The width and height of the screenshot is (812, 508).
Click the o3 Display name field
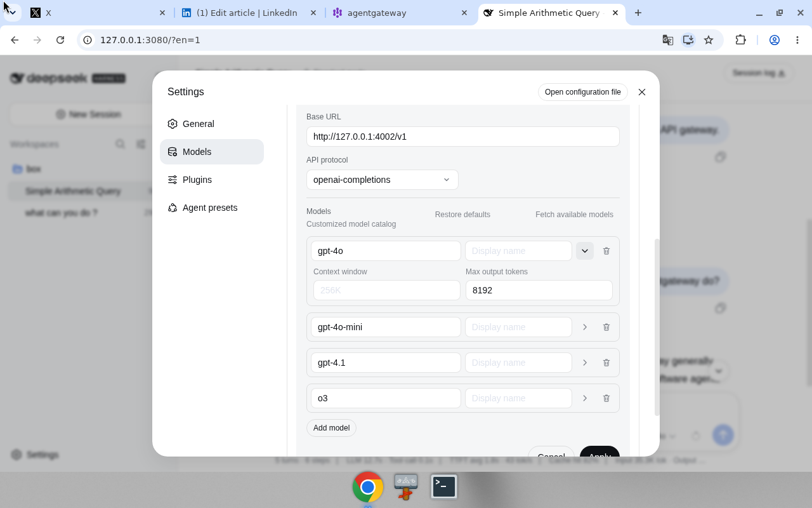click(518, 398)
